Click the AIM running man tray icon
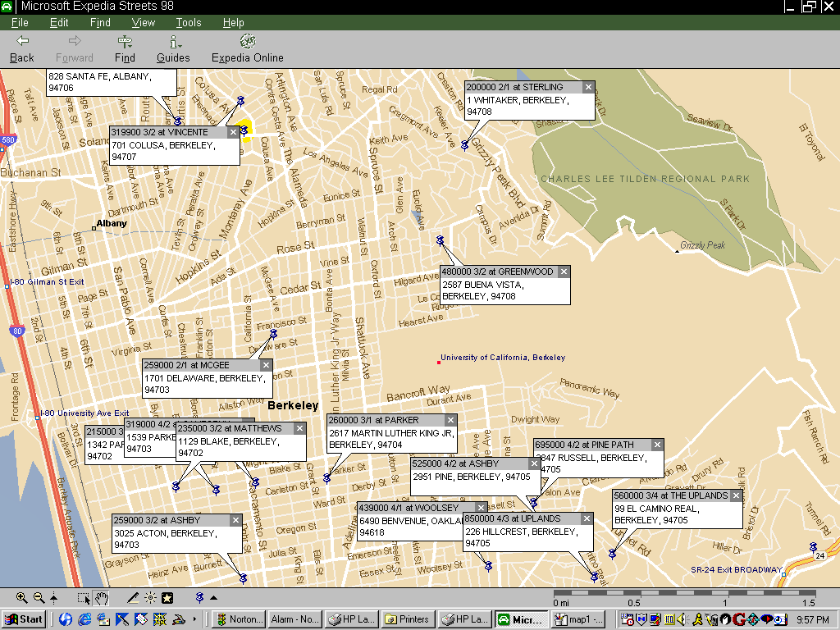Image resolution: width=840 pixels, height=630 pixels. pos(697,619)
